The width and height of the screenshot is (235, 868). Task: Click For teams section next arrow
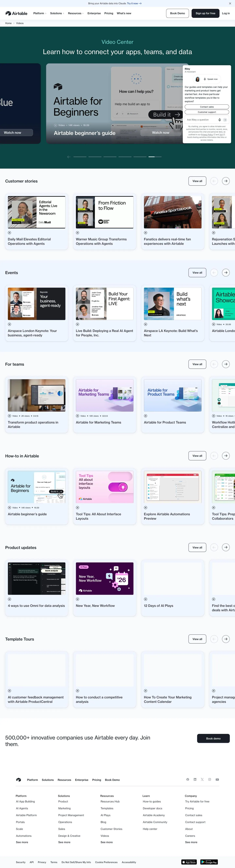pos(226,364)
